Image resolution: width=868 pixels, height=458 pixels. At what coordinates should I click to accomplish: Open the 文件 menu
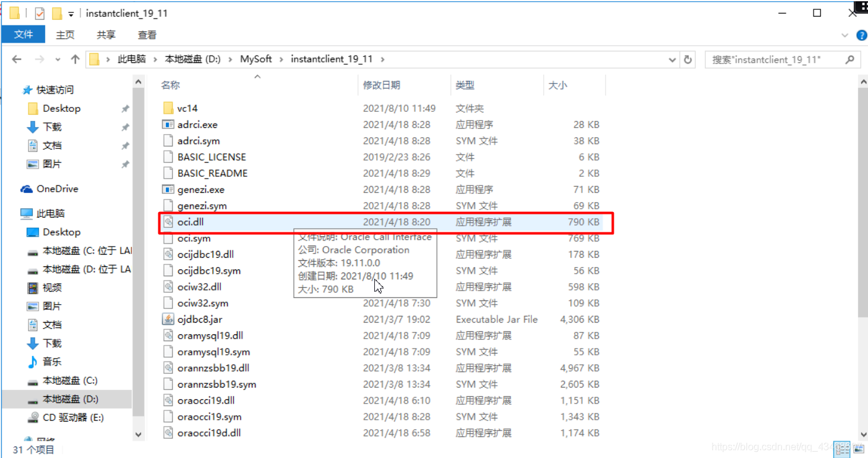pyautogui.click(x=24, y=35)
